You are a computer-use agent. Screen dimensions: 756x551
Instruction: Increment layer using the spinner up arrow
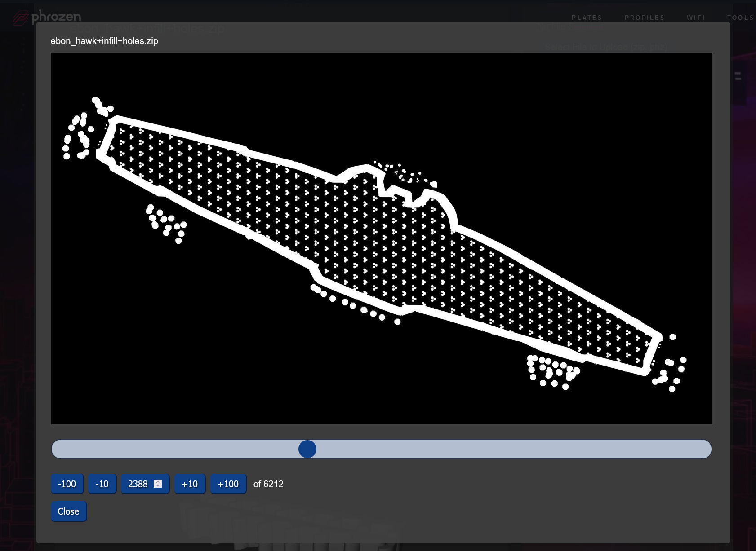158,482
